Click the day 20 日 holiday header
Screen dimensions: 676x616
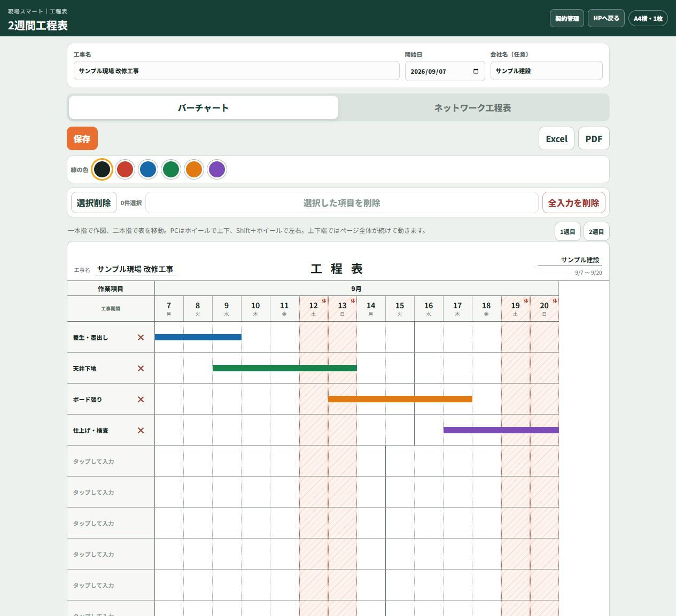click(x=545, y=309)
